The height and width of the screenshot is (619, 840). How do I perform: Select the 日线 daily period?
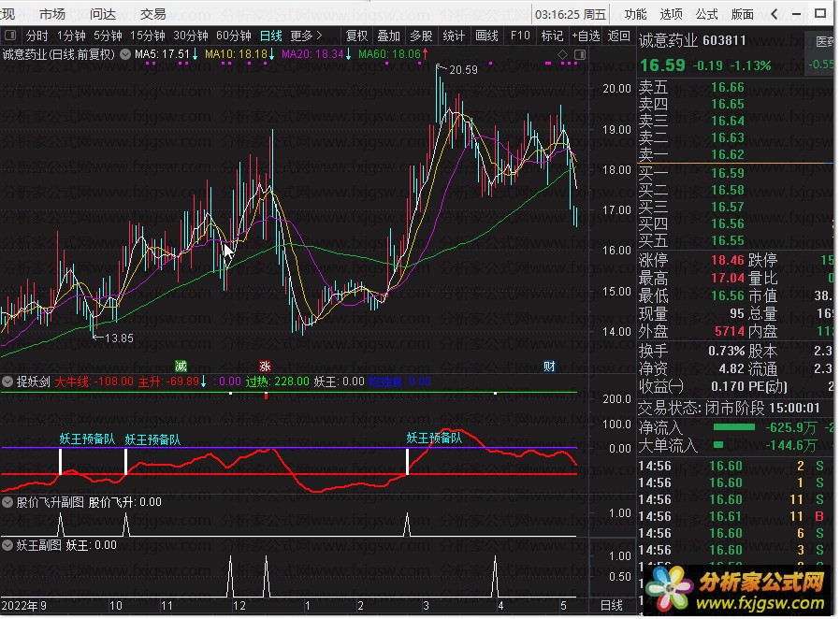coord(271,36)
